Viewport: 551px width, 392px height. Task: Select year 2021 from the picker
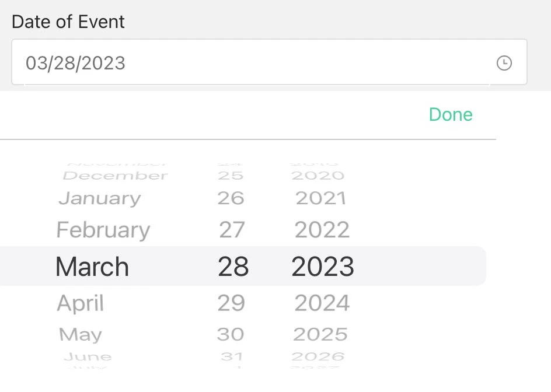[321, 198]
